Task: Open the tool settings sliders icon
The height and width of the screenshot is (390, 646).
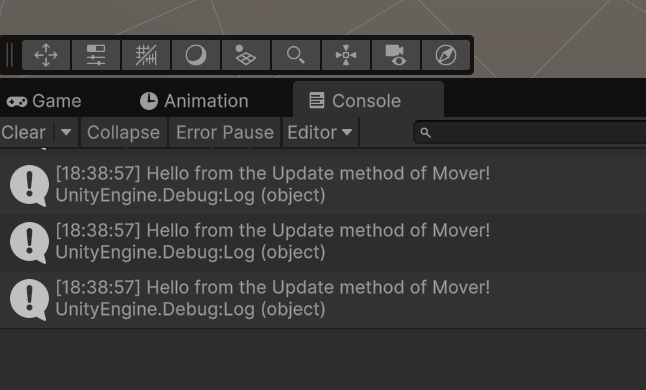Action: [96, 55]
